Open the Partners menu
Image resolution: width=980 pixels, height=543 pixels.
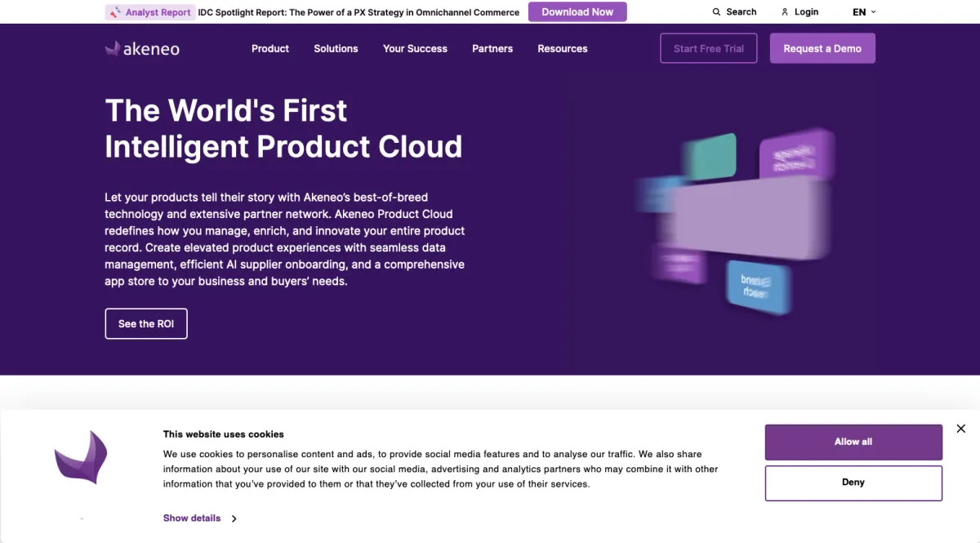492,49
